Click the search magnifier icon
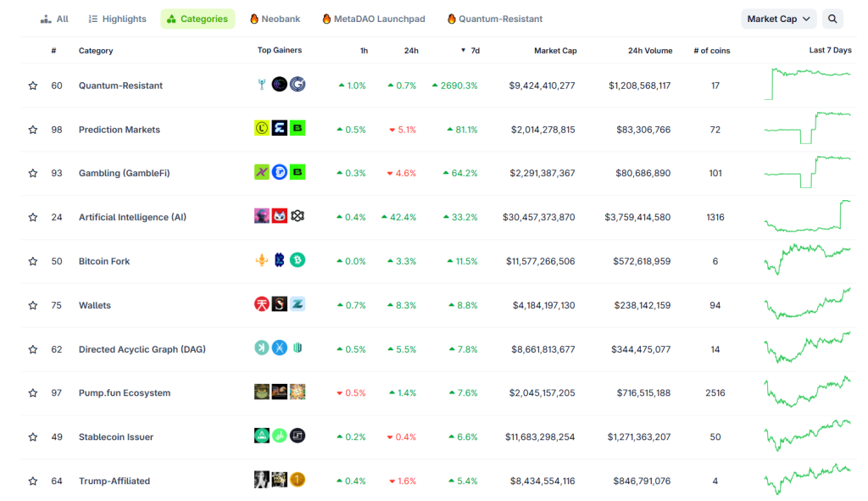This screenshot has width=868, height=501. tap(832, 18)
